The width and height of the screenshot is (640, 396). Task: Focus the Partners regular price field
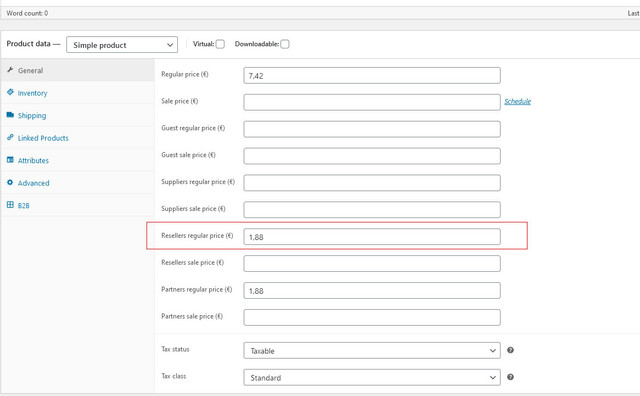(372, 291)
